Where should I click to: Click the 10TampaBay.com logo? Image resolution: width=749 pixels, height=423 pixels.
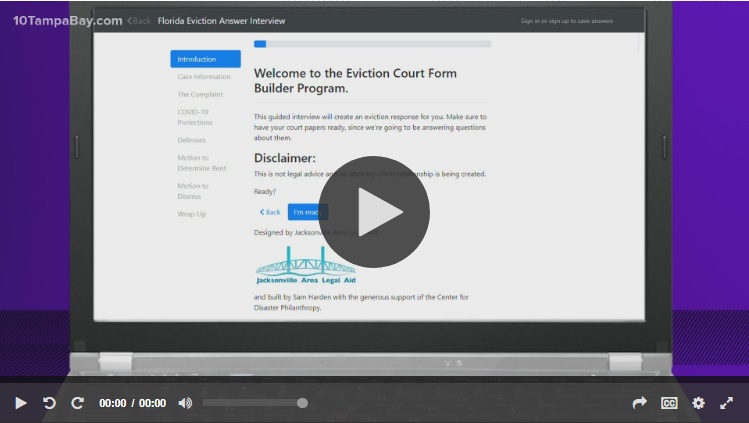[x=67, y=20]
